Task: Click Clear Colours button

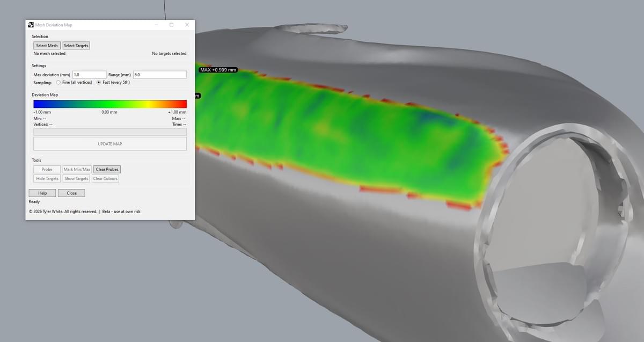Action: click(x=105, y=178)
